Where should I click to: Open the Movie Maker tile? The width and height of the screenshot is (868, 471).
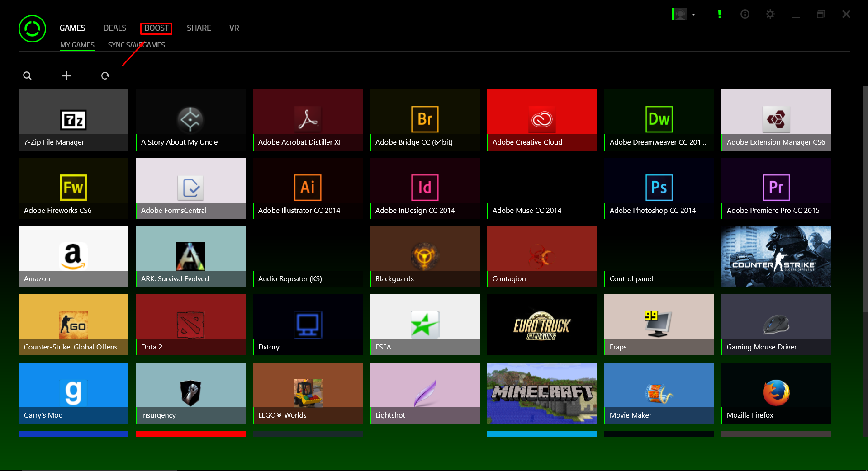click(x=659, y=393)
